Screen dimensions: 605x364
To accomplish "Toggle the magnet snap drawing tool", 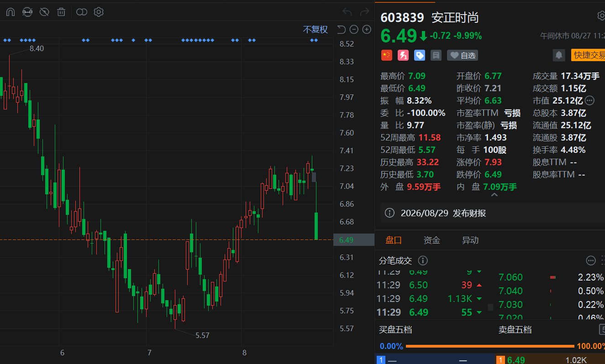I will 10,12.
